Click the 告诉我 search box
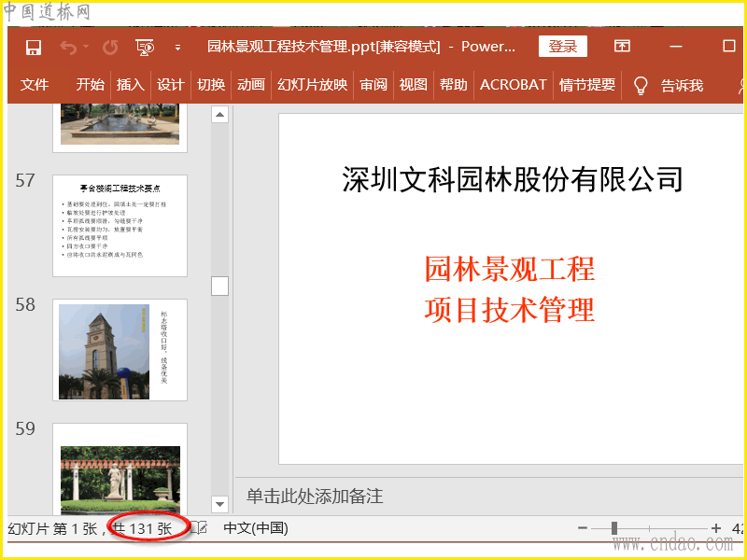The image size is (747, 560). tap(682, 85)
